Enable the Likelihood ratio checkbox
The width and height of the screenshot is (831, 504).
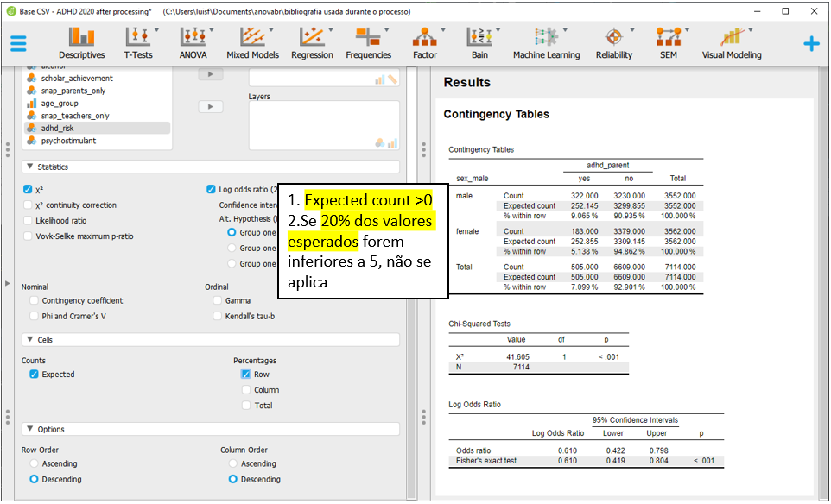[x=29, y=221]
